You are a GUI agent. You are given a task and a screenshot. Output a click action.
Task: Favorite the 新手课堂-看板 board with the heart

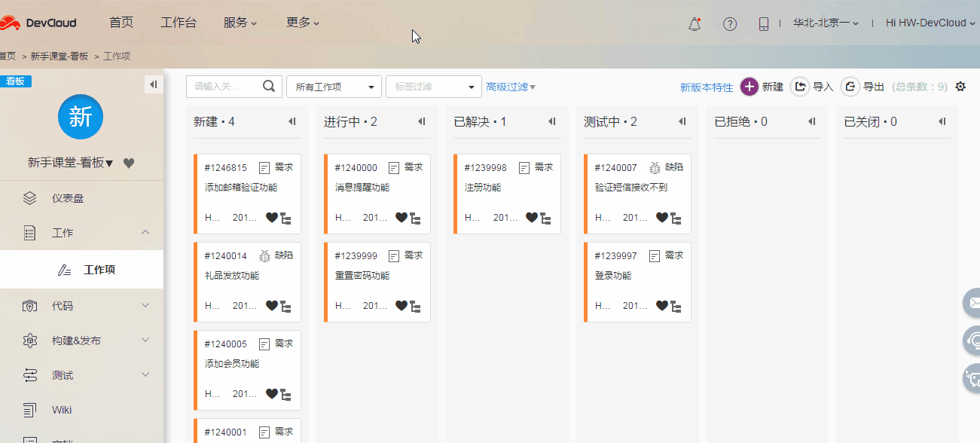click(x=129, y=163)
